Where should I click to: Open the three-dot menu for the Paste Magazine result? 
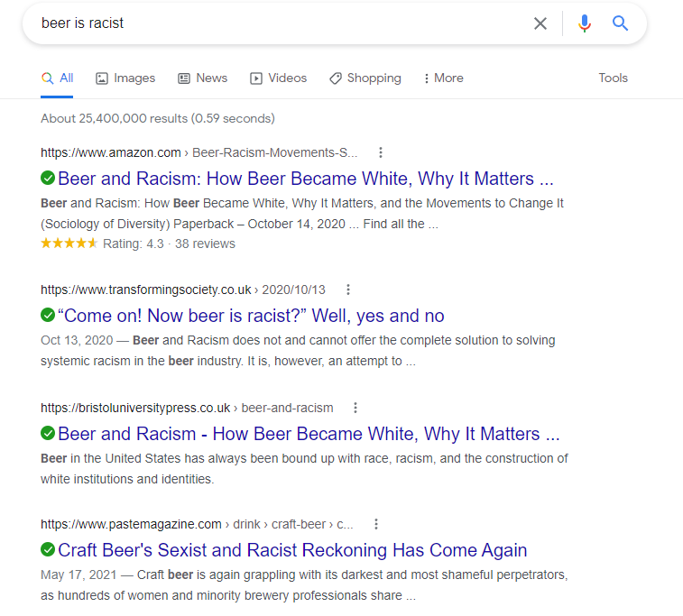tap(376, 524)
